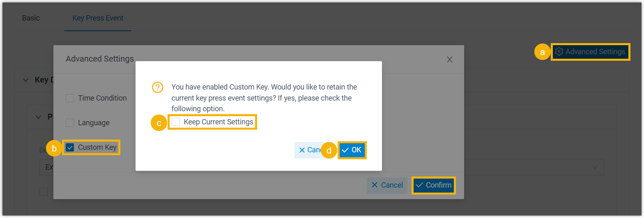Click Confirm in the Advanced Settings dialog

tap(434, 185)
